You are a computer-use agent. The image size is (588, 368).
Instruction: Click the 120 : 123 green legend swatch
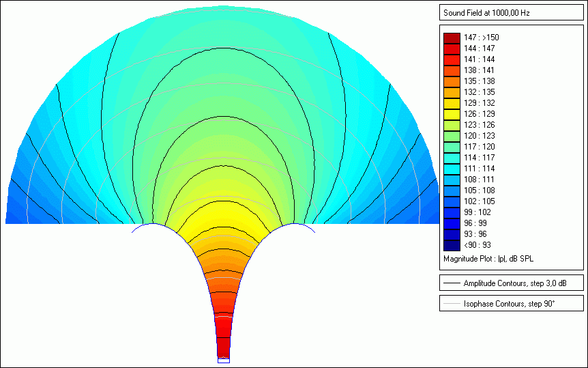[x=452, y=136]
